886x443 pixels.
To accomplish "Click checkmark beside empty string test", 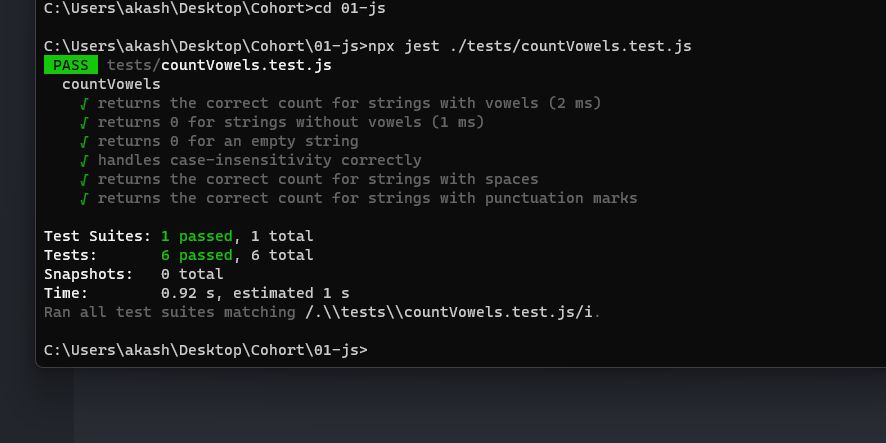I will point(84,141).
